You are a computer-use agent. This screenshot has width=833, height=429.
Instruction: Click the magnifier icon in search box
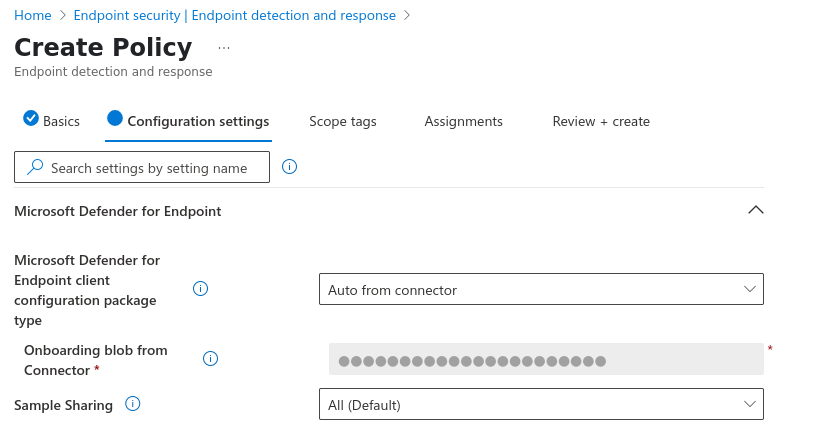(35, 168)
